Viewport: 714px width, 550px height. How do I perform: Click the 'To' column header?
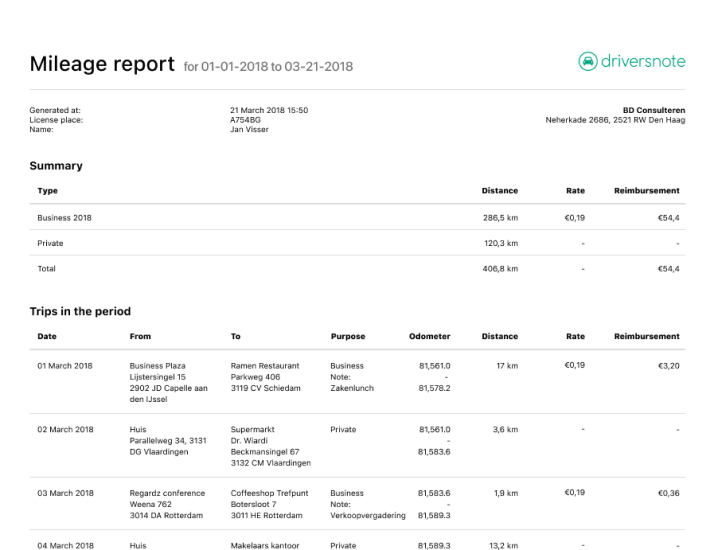click(x=235, y=336)
